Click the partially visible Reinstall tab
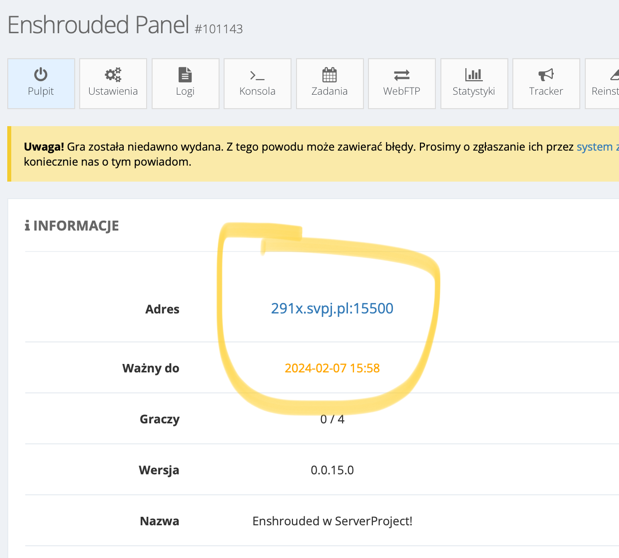This screenshot has width=619, height=558. point(604,83)
